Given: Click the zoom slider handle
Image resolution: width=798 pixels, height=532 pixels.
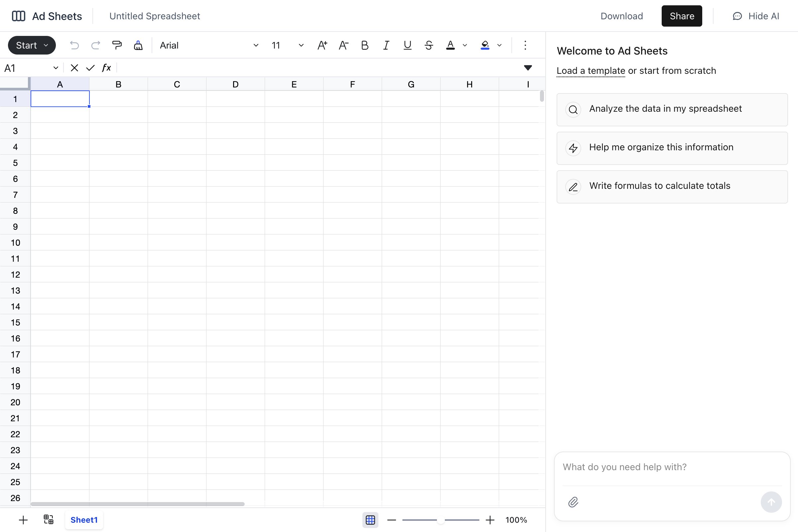Looking at the screenshot, I should click(x=440, y=520).
